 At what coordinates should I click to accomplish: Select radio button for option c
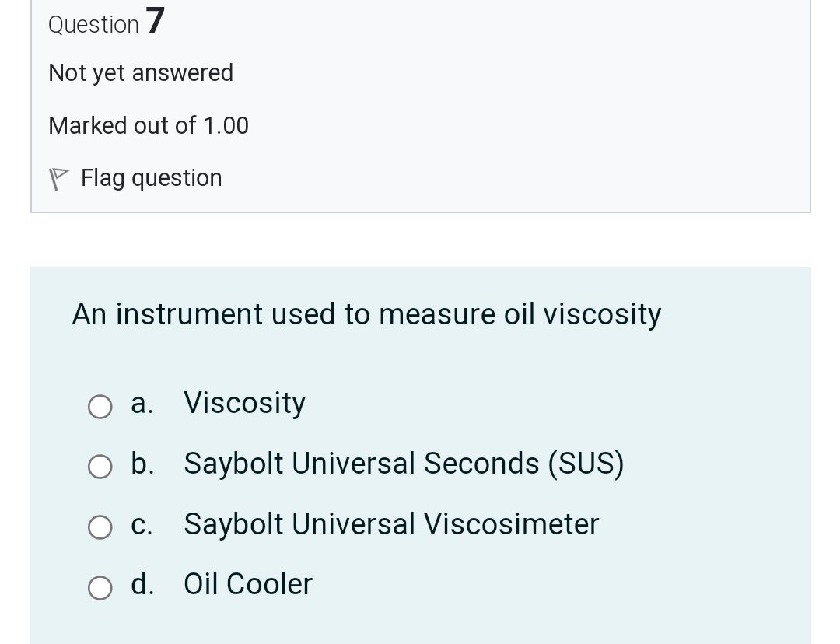pyautogui.click(x=100, y=527)
